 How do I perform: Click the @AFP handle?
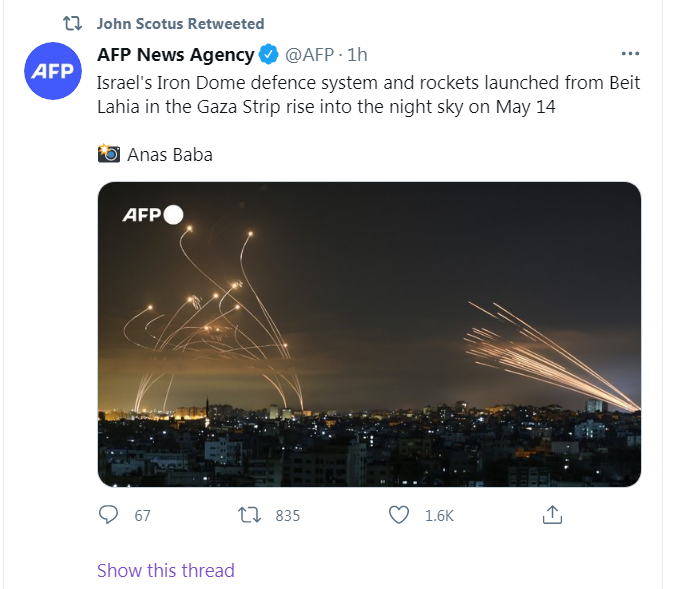311,53
